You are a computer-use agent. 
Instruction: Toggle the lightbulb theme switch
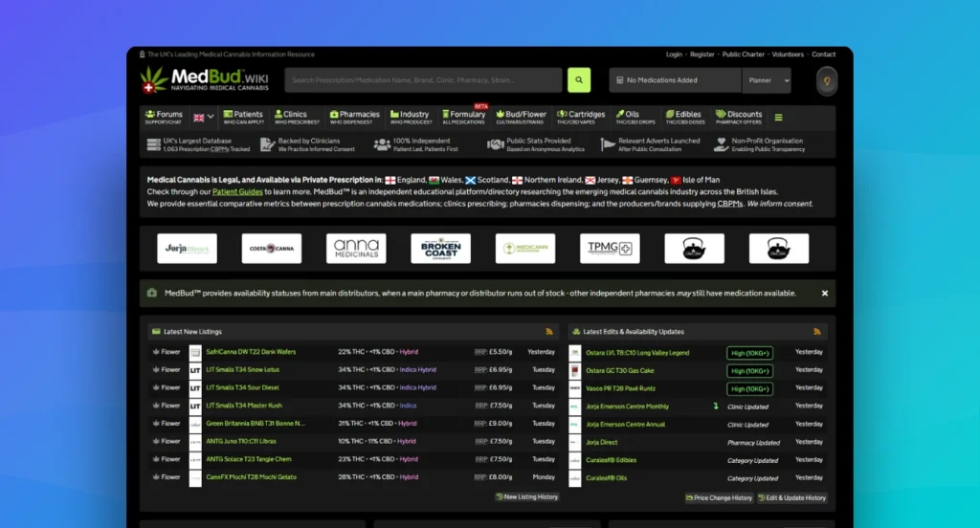coord(827,81)
